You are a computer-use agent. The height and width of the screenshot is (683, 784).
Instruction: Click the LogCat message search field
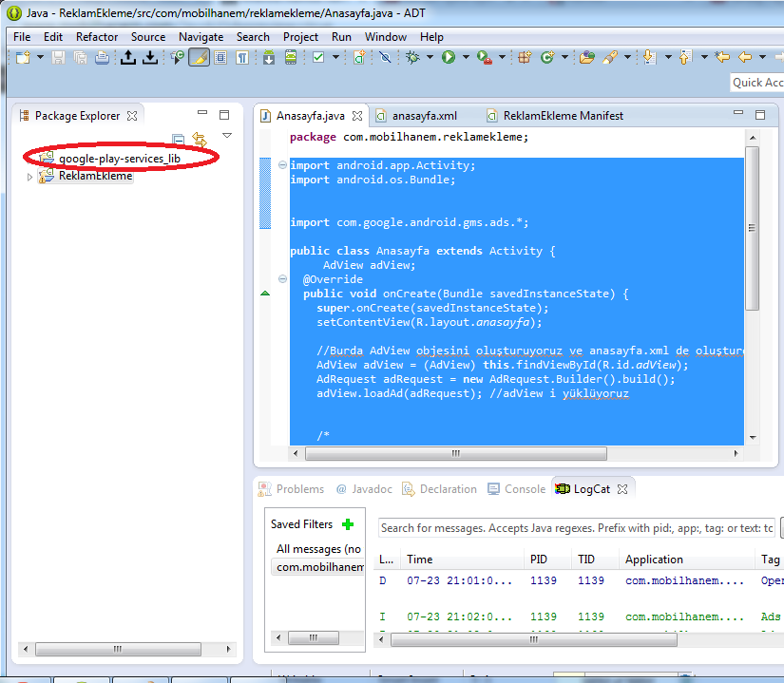click(577, 528)
